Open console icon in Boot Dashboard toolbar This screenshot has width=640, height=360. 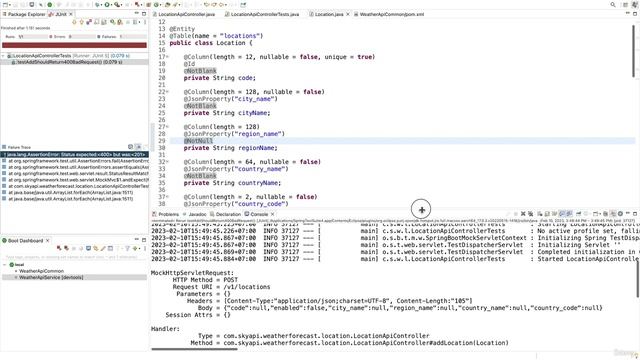coord(88,248)
